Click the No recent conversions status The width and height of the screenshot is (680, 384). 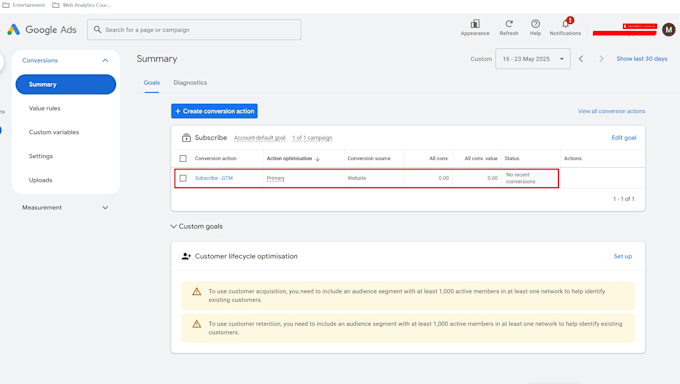[x=520, y=178]
